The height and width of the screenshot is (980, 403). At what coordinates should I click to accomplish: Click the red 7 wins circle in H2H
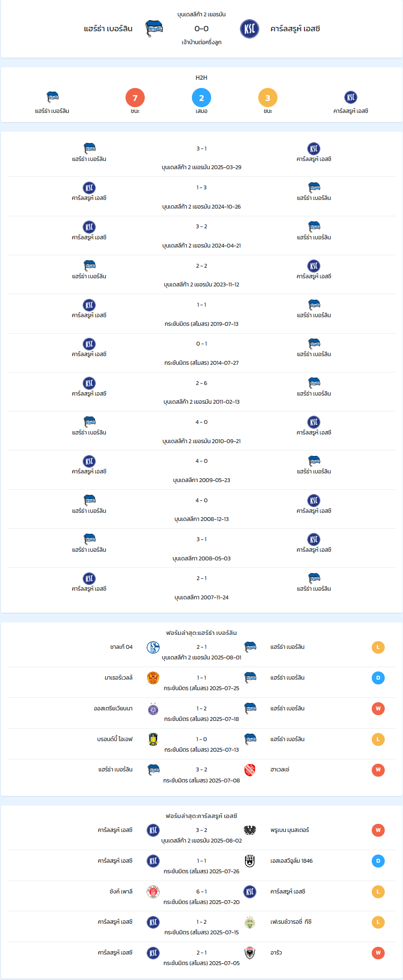tap(135, 98)
